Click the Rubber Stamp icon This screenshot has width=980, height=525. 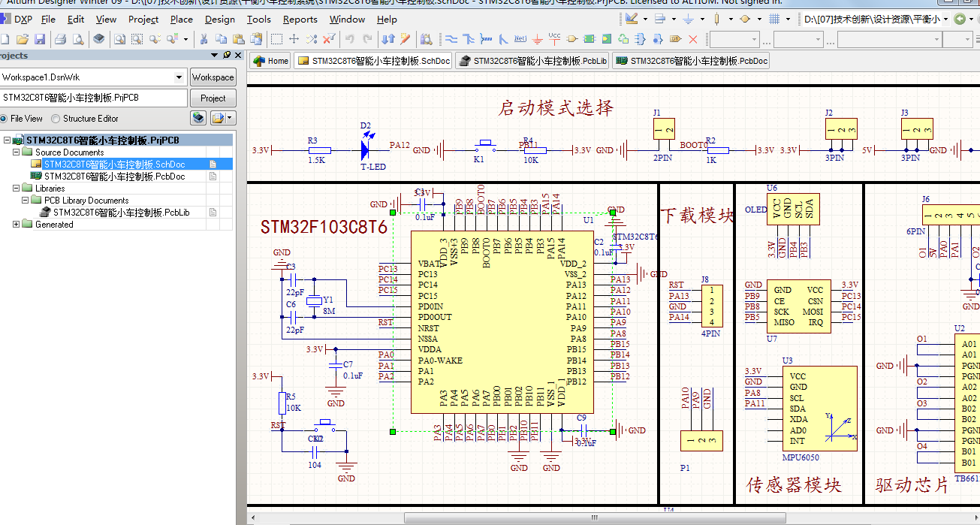click(256, 38)
